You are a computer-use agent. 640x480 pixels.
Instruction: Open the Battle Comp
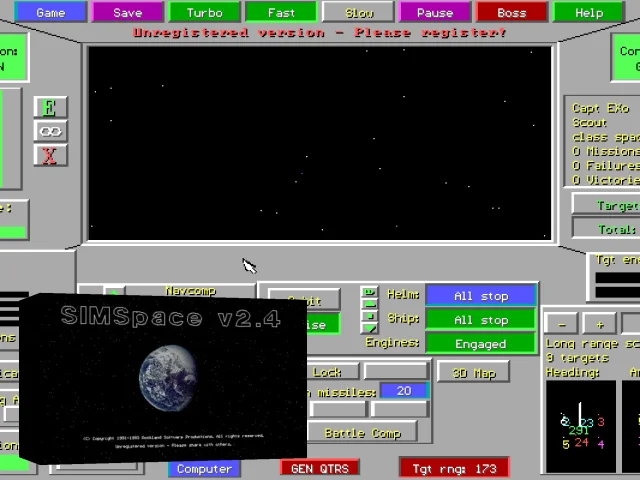tap(362, 433)
